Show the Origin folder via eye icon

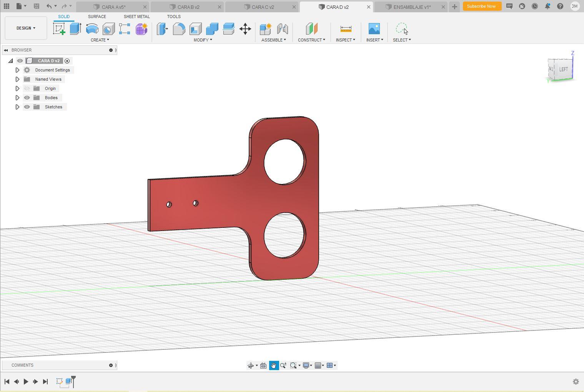coord(27,88)
